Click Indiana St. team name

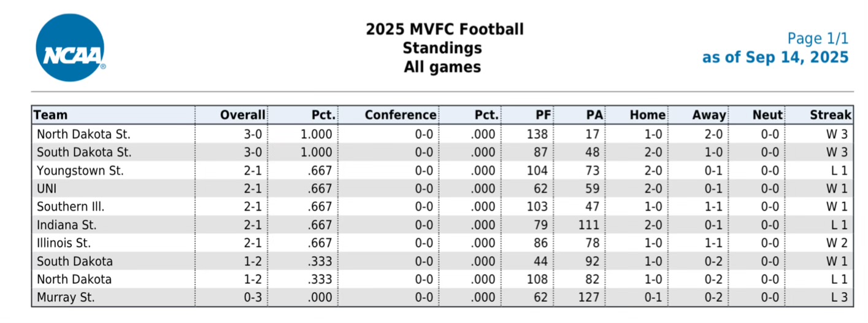(x=66, y=225)
